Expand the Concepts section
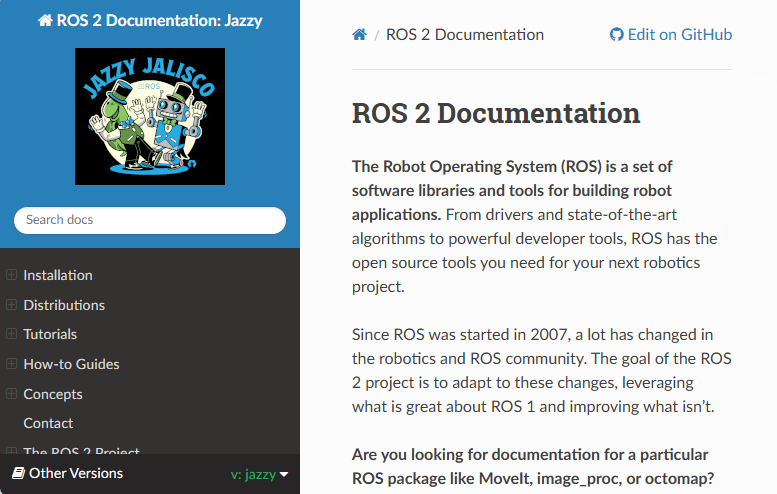 click(x=11, y=393)
